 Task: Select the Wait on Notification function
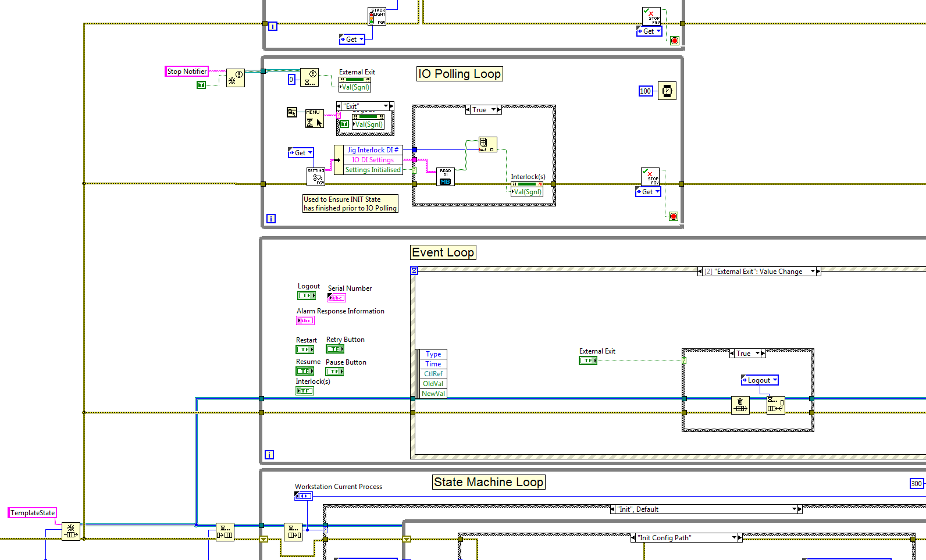[x=309, y=78]
